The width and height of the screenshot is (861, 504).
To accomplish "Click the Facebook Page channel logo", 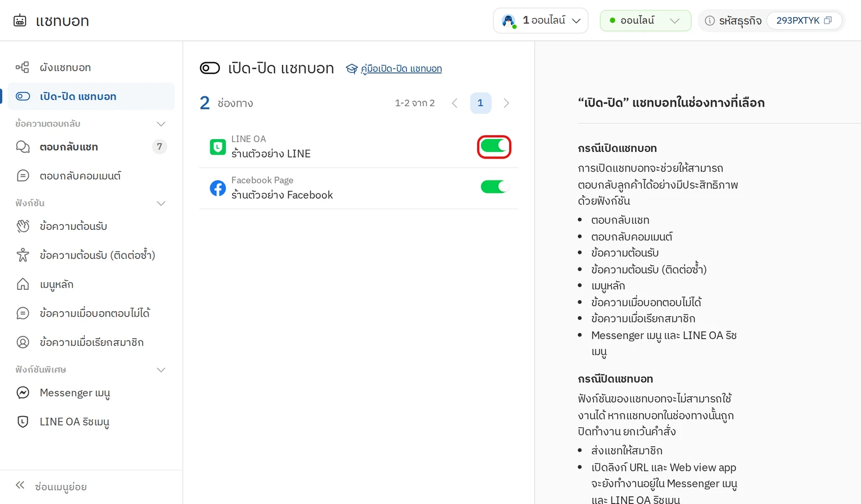I will (217, 188).
